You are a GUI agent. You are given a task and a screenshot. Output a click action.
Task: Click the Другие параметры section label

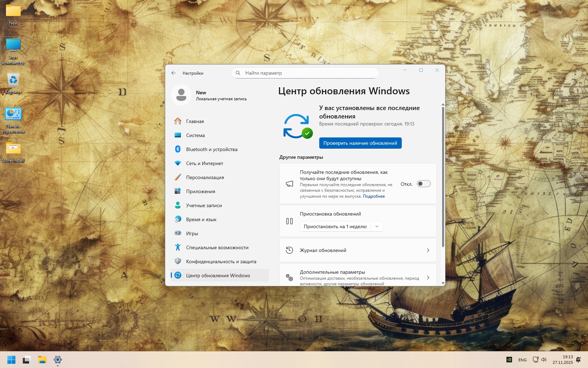pyautogui.click(x=301, y=157)
